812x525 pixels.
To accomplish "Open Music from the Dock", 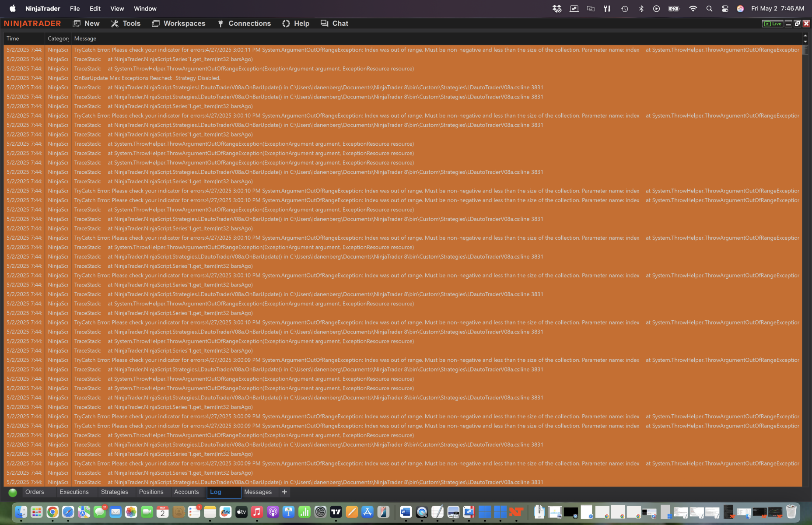I will (257, 511).
